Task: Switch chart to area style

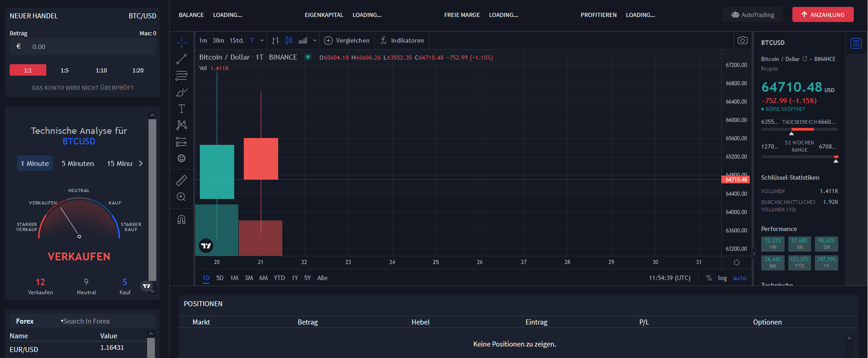Action: pyautogui.click(x=303, y=40)
